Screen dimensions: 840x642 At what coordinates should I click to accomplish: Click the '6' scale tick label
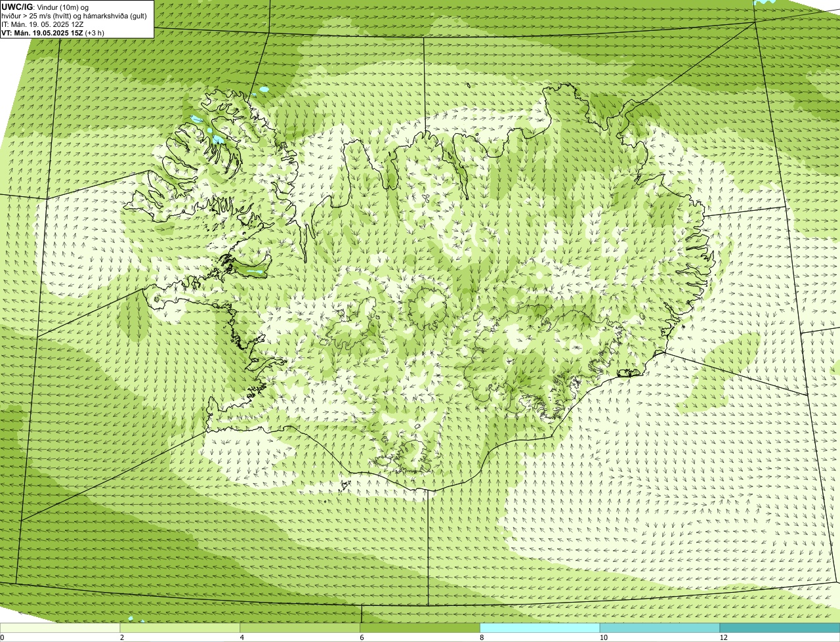pos(362,637)
